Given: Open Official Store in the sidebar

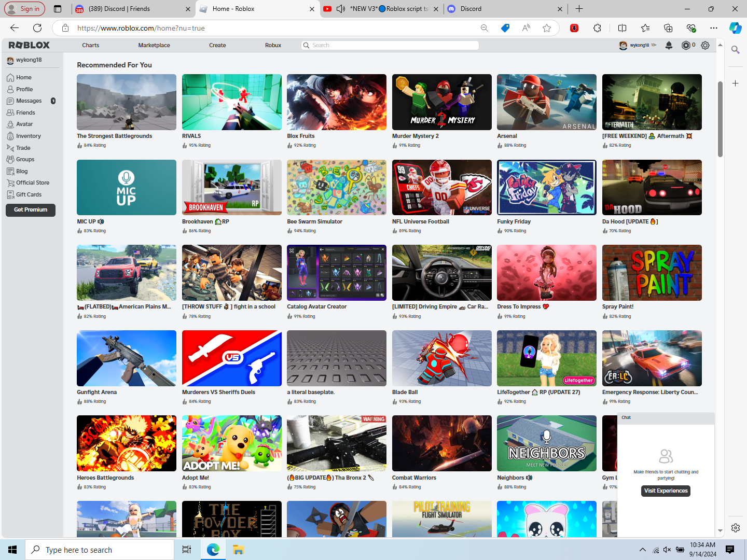Looking at the screenshot, I should (28, 183).
